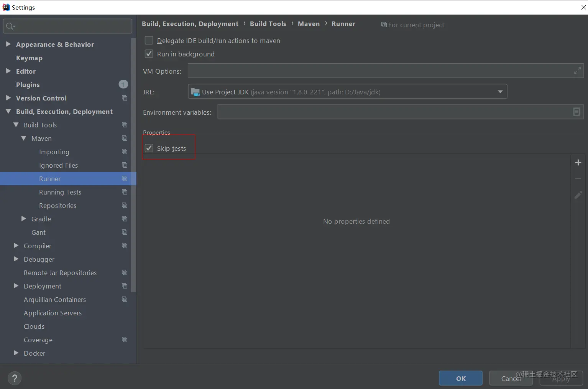Image resolution: width=588 pixels, height=389 pixels.
Task: Click project-level icon beside Maven
Action: click(125, 138)
